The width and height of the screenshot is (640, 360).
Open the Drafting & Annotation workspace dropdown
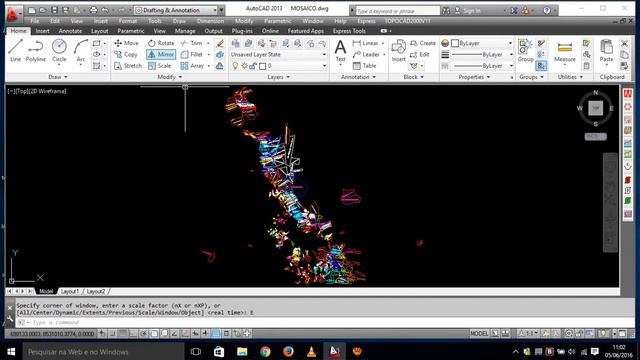click(176, 10)
